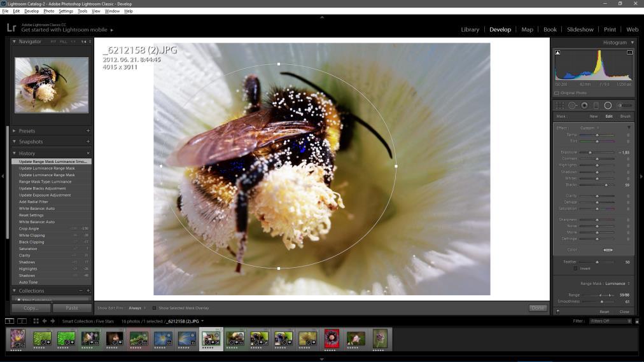This screenshot has height=362, width=644.
Task: Check the Invert mask checkbox
Action: pyautogui.click(x=575, y=268)
